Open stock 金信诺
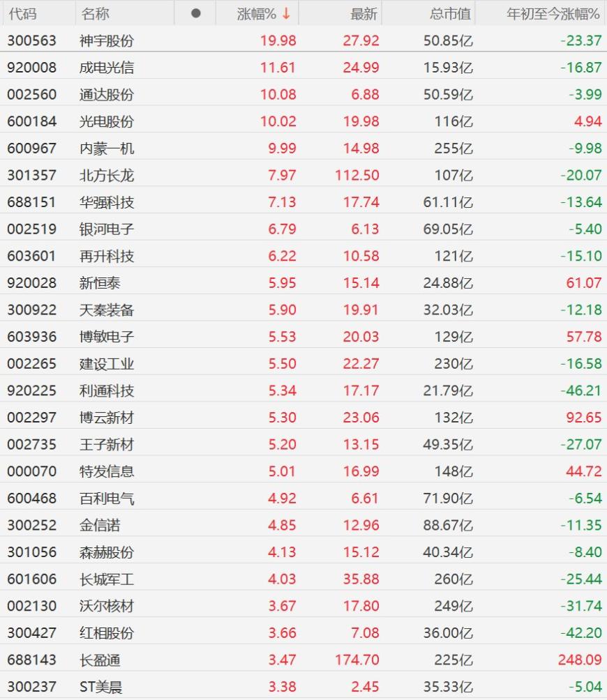 [100, 525]
